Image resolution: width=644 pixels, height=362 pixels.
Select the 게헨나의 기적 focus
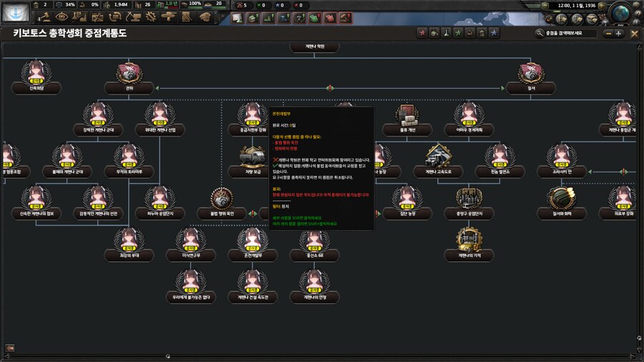click(x=469, y=240)
